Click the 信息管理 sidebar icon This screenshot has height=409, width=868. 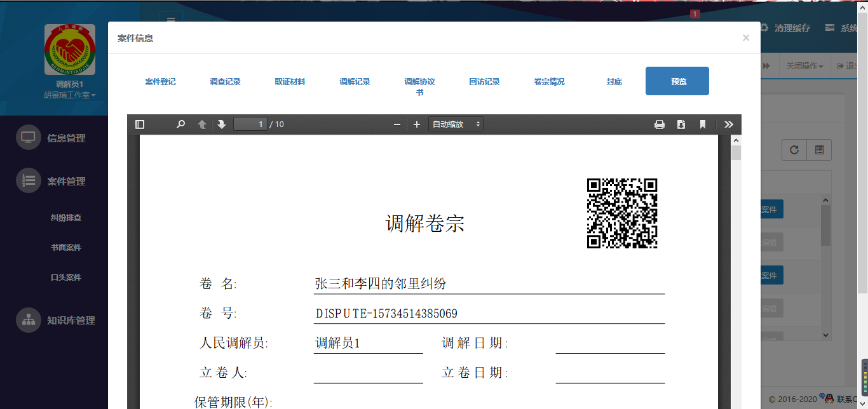(28, 137)
